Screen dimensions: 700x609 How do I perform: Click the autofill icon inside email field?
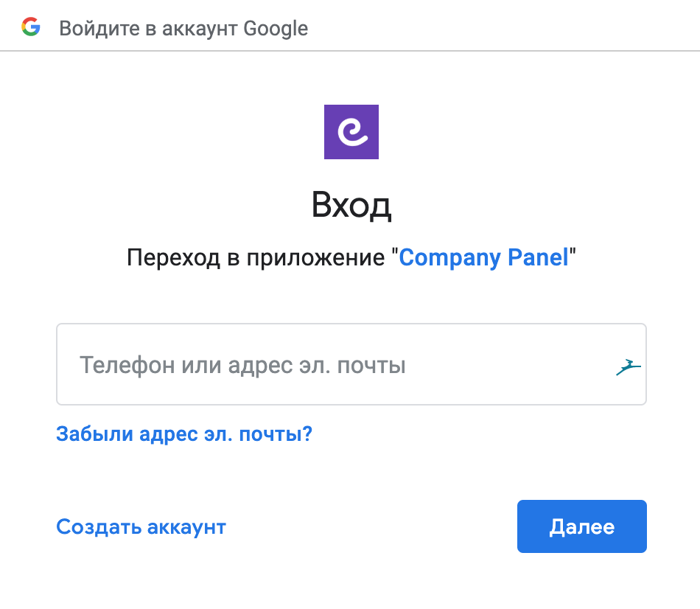pyautogui.click(x=628, y=366)
